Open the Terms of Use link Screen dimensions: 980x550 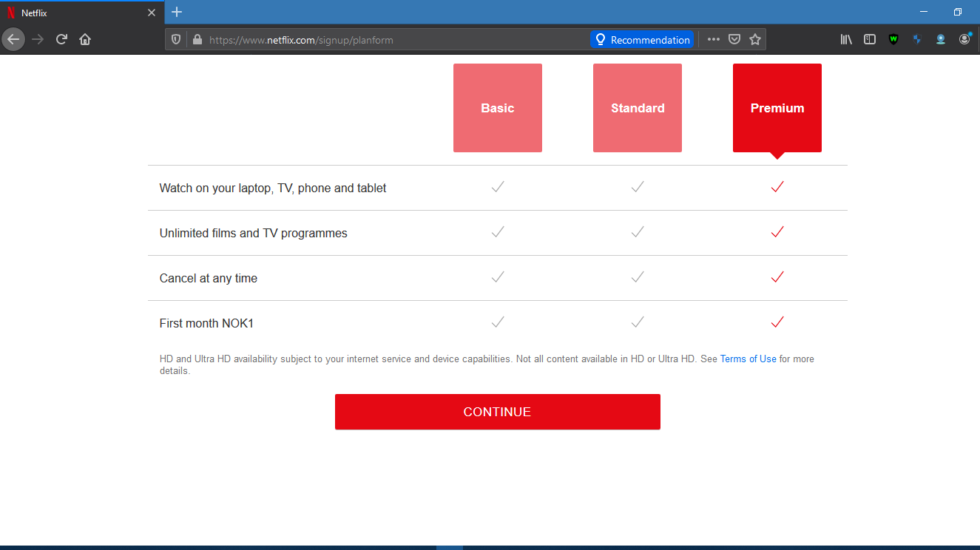[748, 359]
